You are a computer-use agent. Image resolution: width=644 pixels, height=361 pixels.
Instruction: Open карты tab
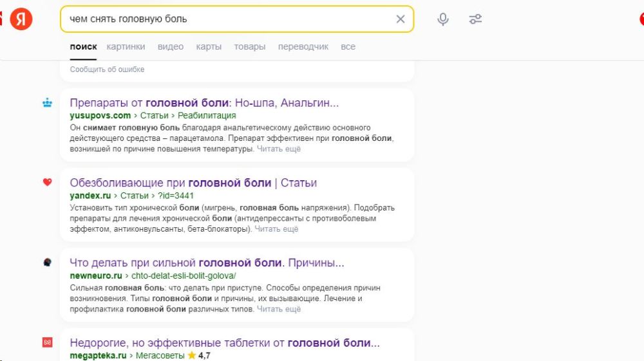click(209, 46)
